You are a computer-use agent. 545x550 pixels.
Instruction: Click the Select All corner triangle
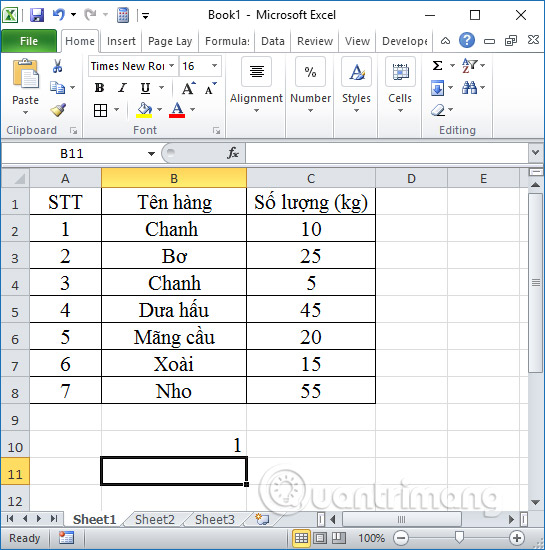15,179
